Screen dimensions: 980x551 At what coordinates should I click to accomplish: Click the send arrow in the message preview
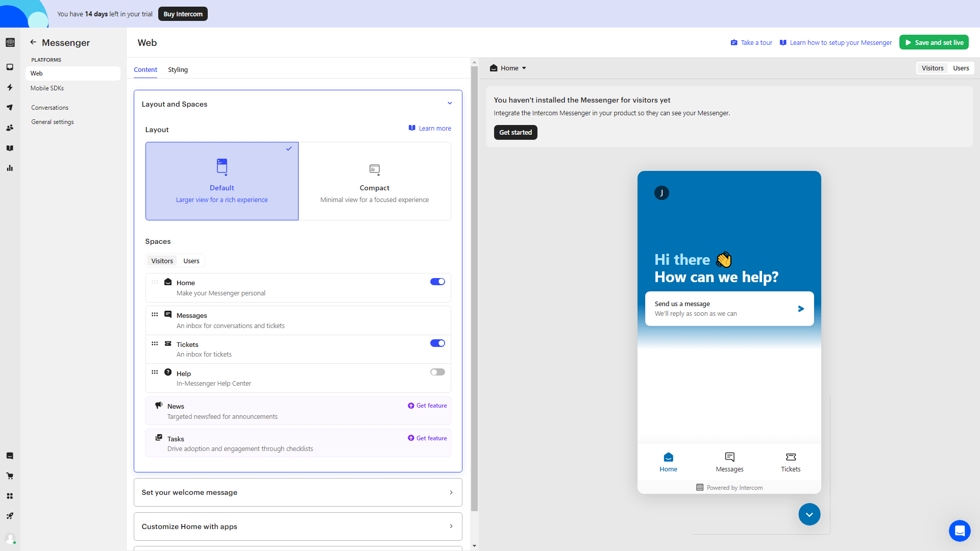pyautogui.click(x=800, y=309)
